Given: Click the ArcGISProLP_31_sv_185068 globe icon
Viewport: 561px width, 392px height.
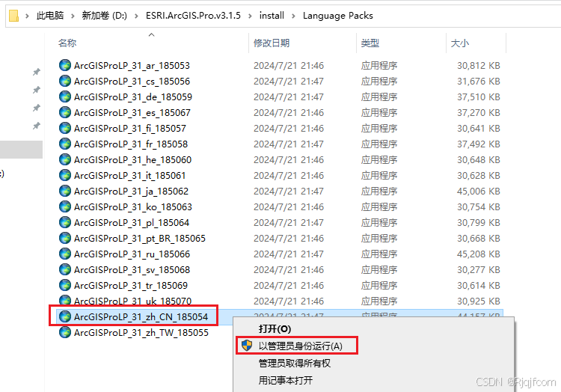Looking at the screenshot, I should 65,269.
